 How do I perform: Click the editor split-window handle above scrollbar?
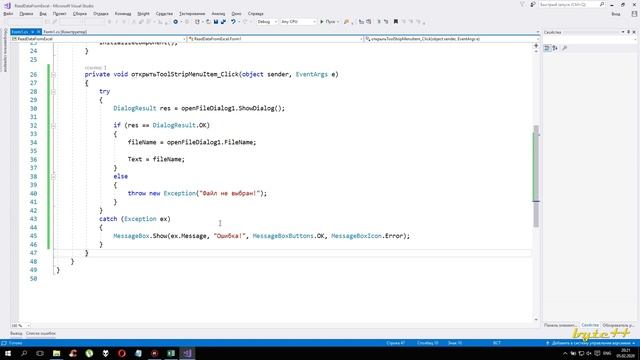pyautogui.click(x=536, y=46)
